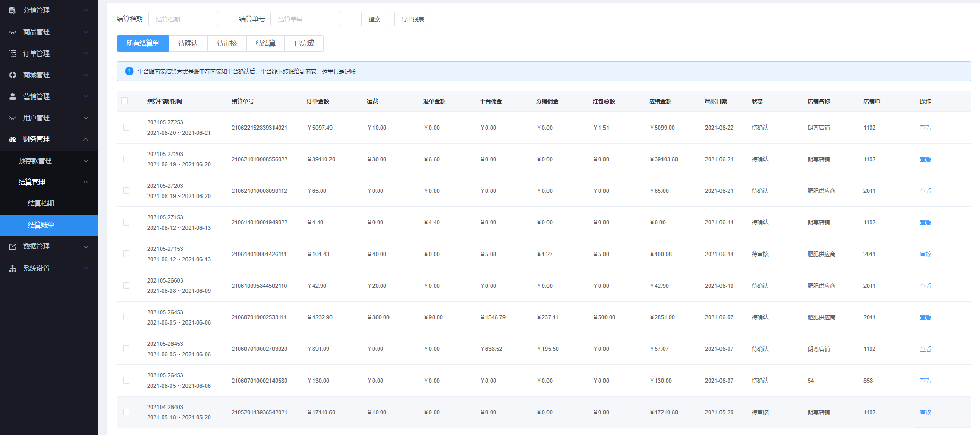Click the 搜索 button
980x435 pixels.
[x=374, y=19]
